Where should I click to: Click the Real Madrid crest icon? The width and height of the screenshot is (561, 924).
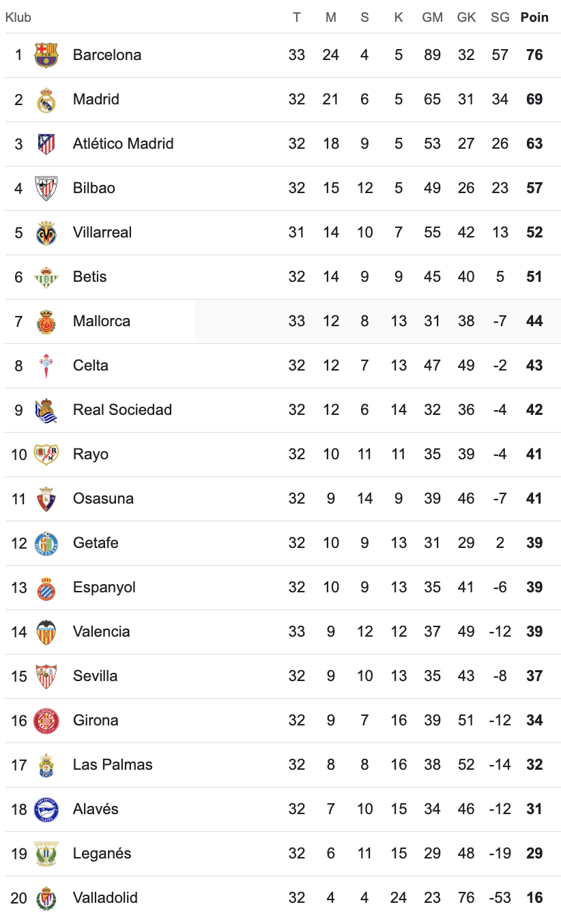coord(46,100)
